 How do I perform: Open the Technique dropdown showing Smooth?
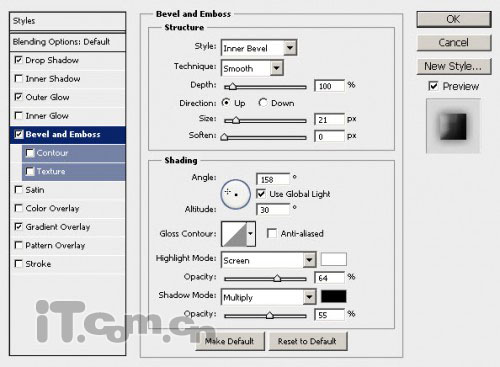click(x=252, y=68)
